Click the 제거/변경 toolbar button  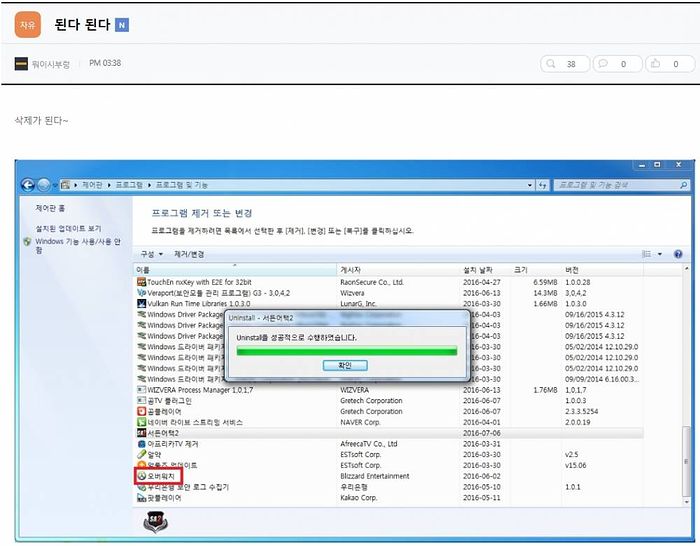[189, 254]
